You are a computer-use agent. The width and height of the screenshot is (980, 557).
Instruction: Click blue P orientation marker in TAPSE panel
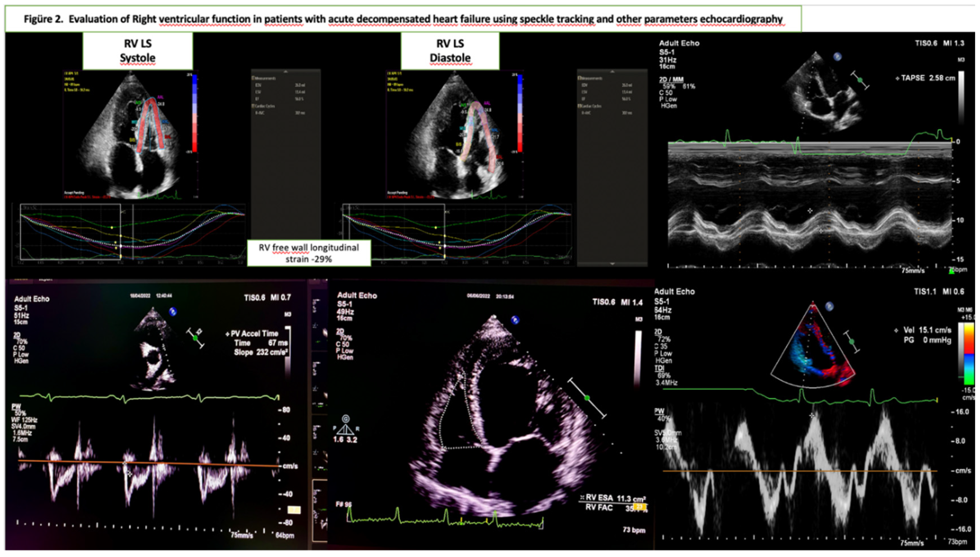point(837,57)
